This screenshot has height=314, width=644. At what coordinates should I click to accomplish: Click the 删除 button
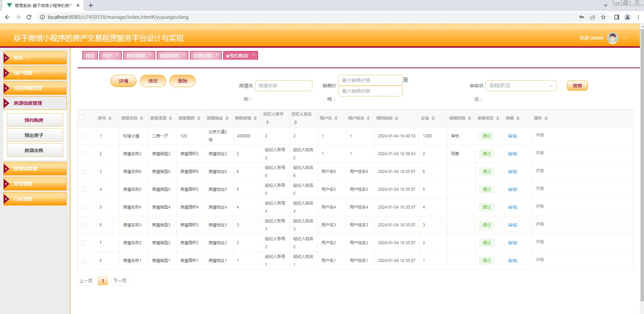pos(183,81)
